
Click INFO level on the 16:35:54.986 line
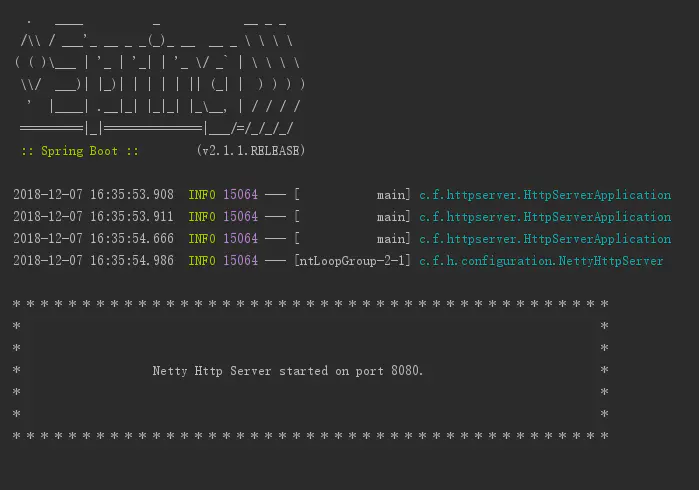201,261
